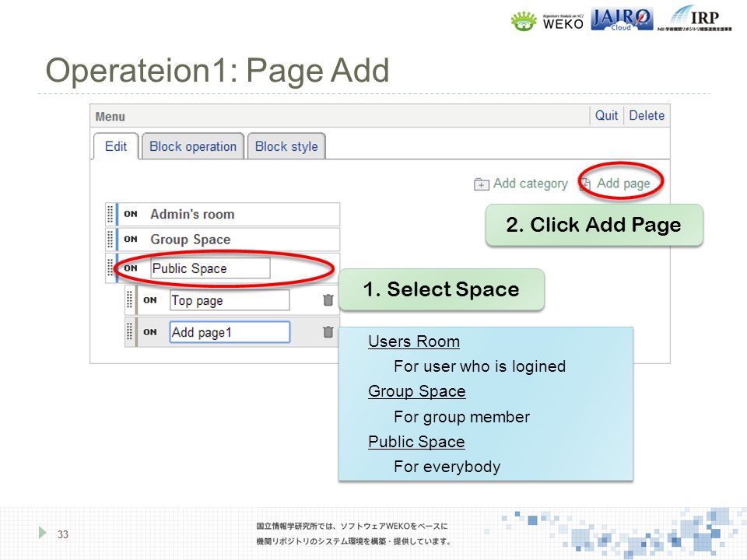Click the 'For everybody' text
Viewport: 747px width, 560px height.
pos(447,467)
